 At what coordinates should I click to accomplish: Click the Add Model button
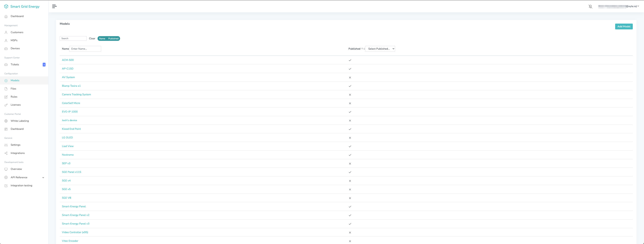coord(624,27)
